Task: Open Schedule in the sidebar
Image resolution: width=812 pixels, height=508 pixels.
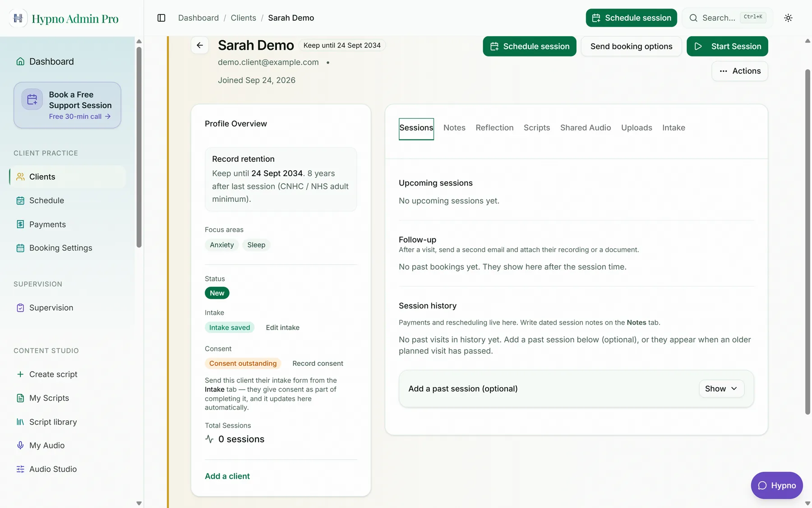Action: coord(67,200)
